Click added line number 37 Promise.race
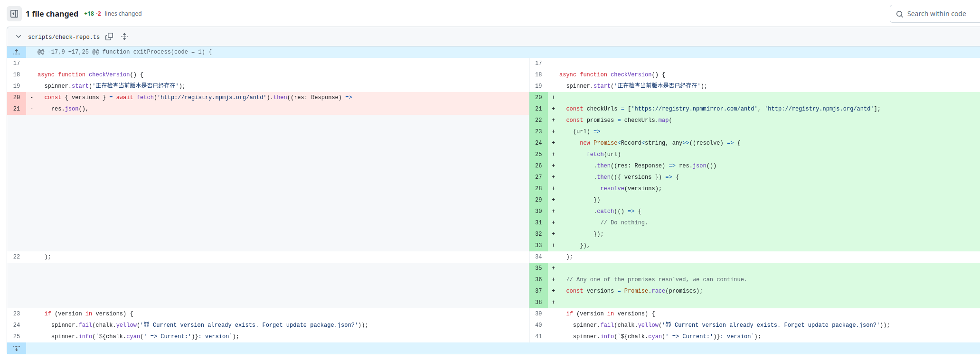Image resolution: width=980 pixels, height=360 pixels. [x=538, y=291]
